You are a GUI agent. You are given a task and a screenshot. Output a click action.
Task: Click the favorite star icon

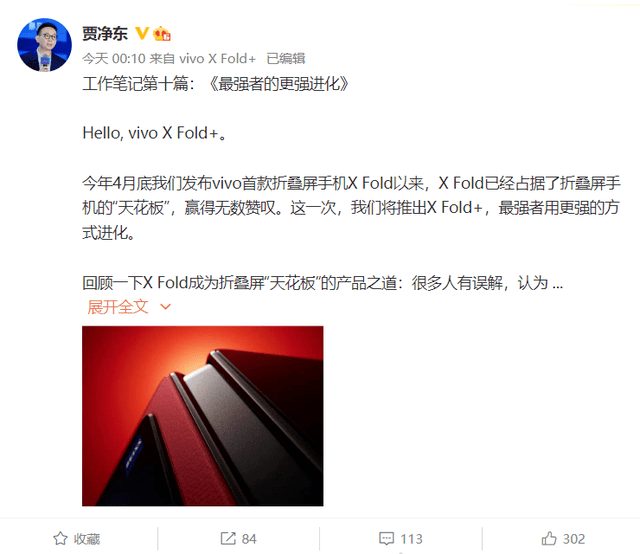tap(60, 538)
